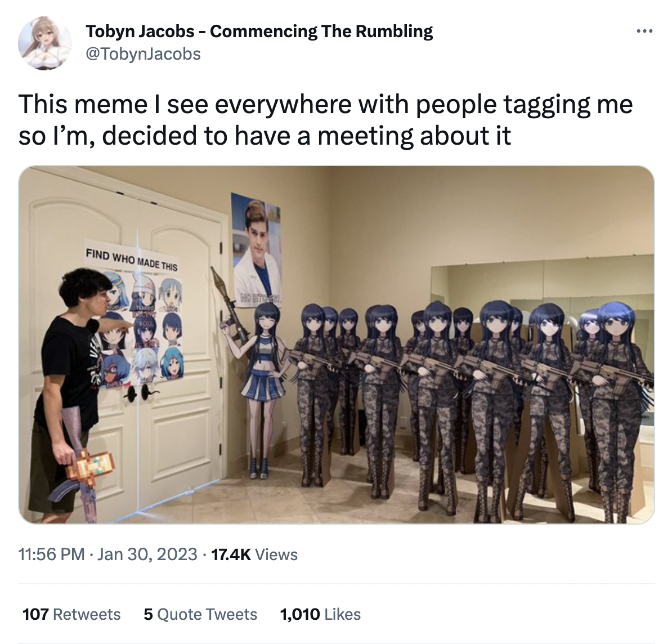Open the three-dot more options menu
This screenshot has height=644, width=672.
[x=644, y=32]
